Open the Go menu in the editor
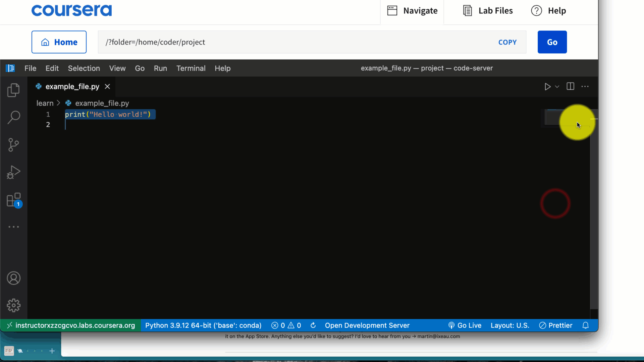 pyautogui.click(x=140, y=68)
